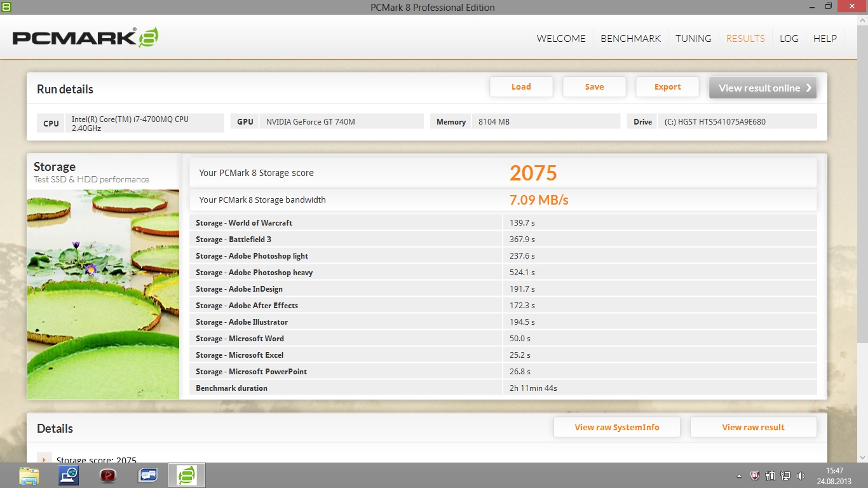Launch the red video player taskbar app

[108, 475]
